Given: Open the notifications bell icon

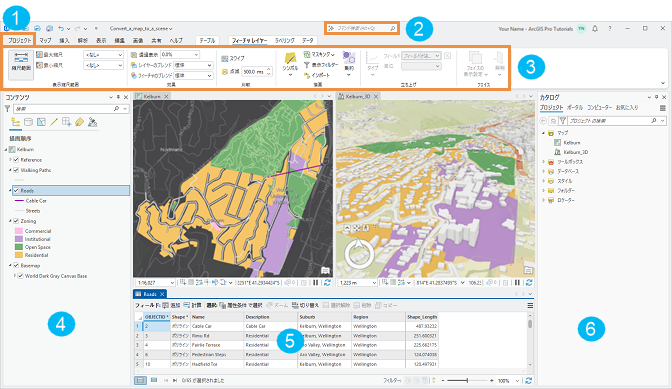Looking at the screenshot, I should click(595, 29).
